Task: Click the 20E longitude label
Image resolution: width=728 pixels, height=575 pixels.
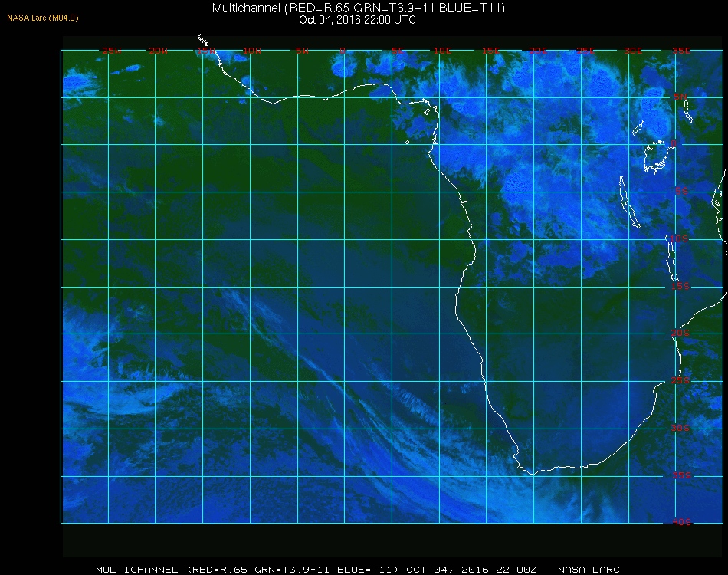Action: (x=538, y=51)
